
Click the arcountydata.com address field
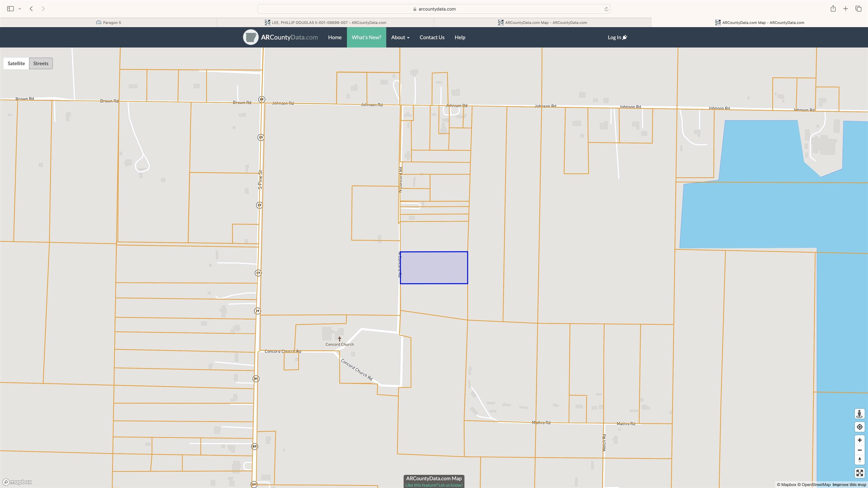434,9
